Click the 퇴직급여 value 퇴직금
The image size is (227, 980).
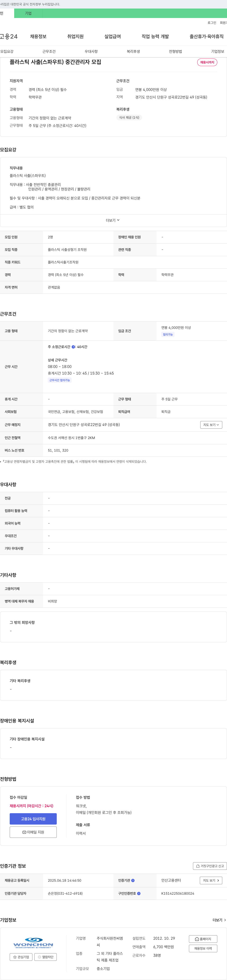click(x=166, y=412)
